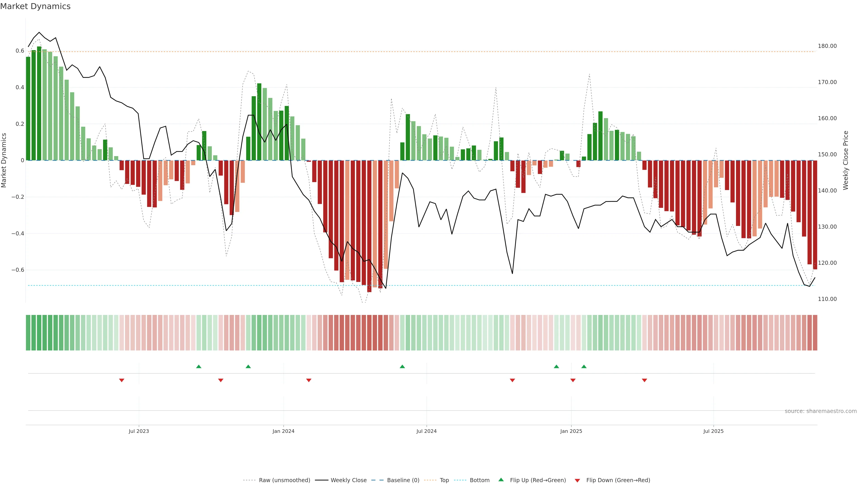This screenshot has width=868, height=488.
Task: Click the green Flip Up triangle in legend
Action: pos(501,480)
